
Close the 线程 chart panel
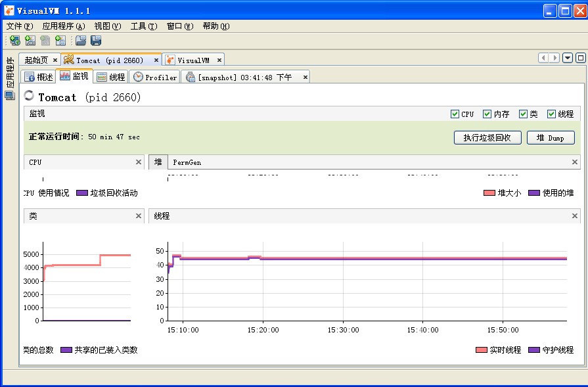click(574, 216)
